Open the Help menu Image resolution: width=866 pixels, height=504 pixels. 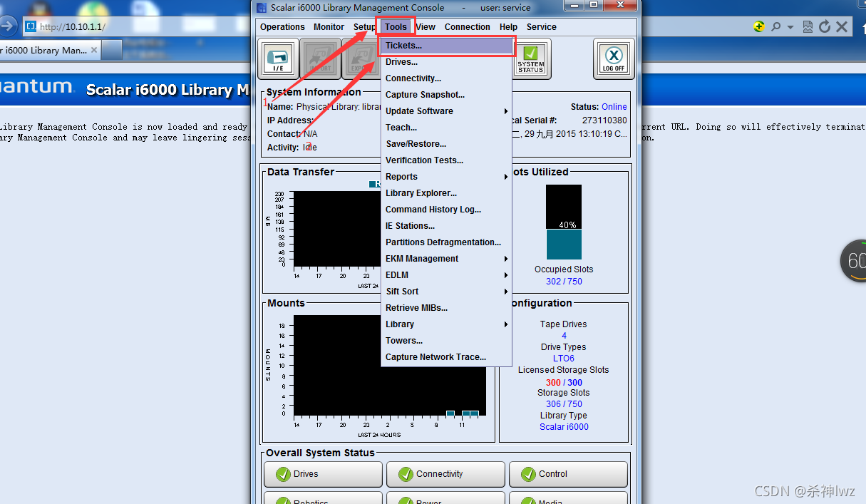click(x=508, y=27)
